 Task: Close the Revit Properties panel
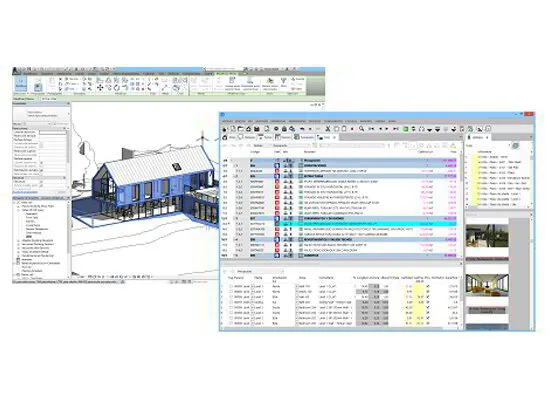[x=68, y=104]
